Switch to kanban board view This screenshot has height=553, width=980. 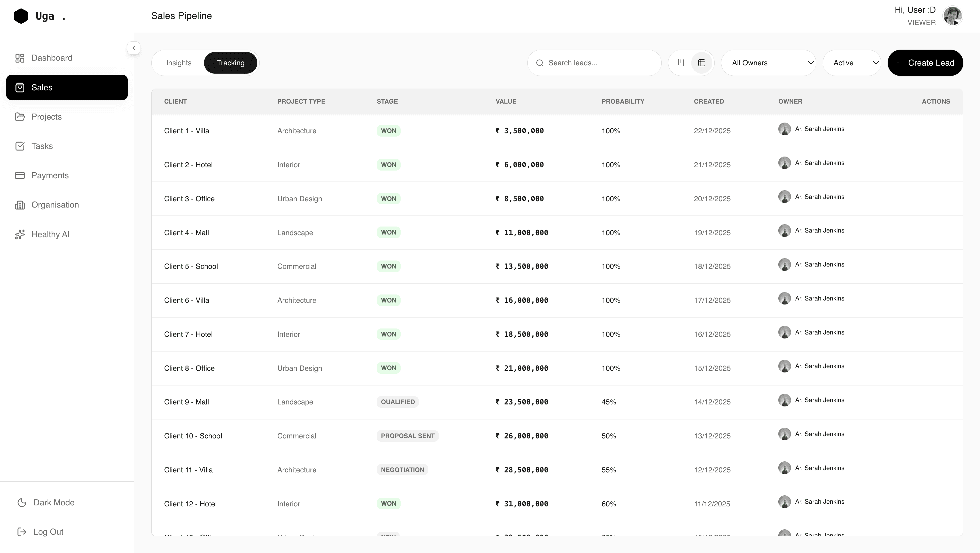[681, 63]
